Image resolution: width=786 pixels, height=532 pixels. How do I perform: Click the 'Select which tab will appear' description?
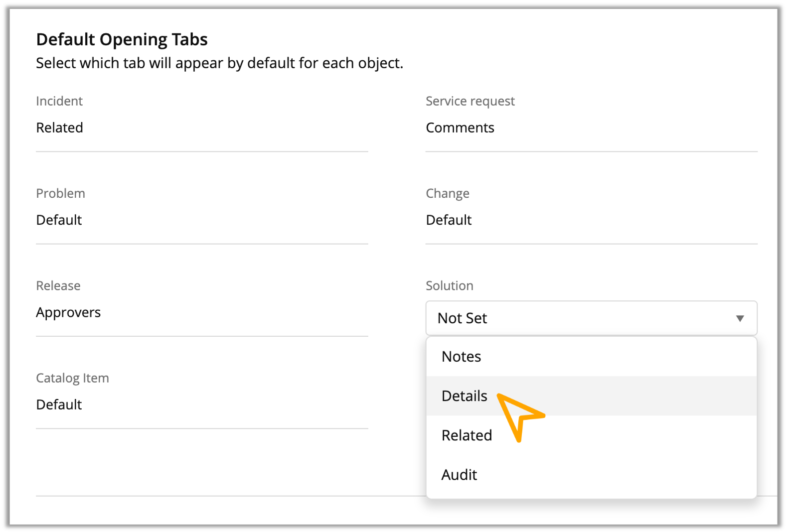pyautogui.click(x=219, y=63)
